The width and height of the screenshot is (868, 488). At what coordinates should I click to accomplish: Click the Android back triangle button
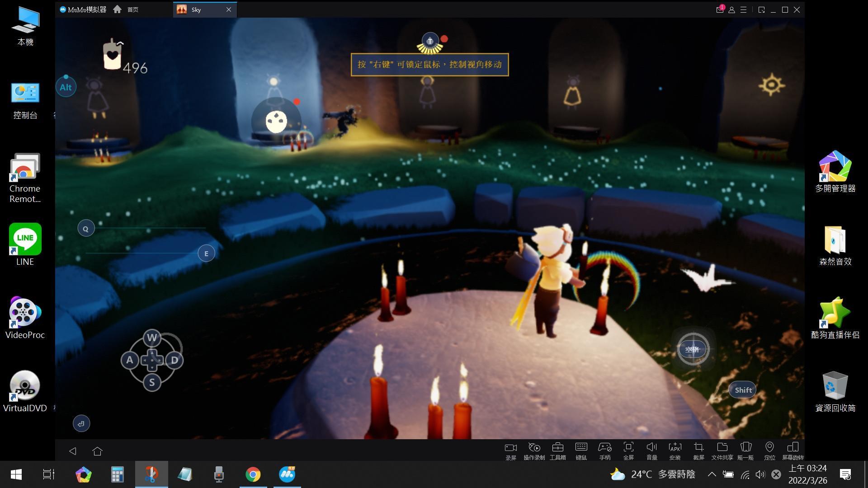(x=72, y=451)
